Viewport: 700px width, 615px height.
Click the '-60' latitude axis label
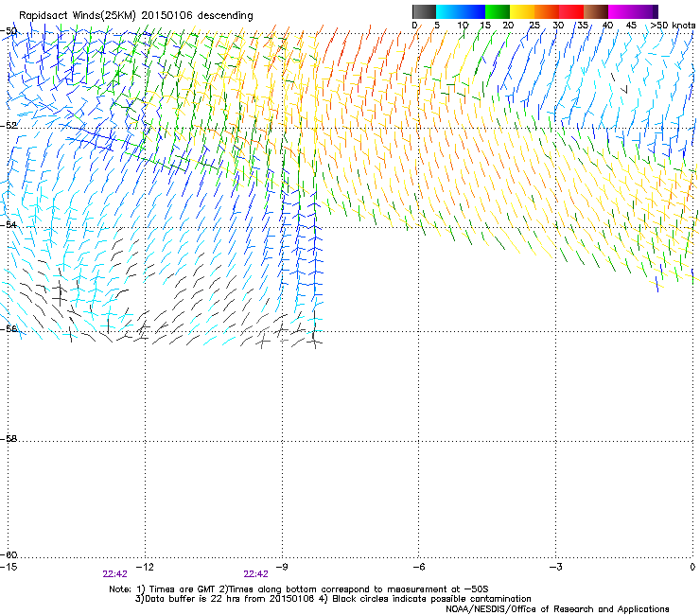(9, 554)
